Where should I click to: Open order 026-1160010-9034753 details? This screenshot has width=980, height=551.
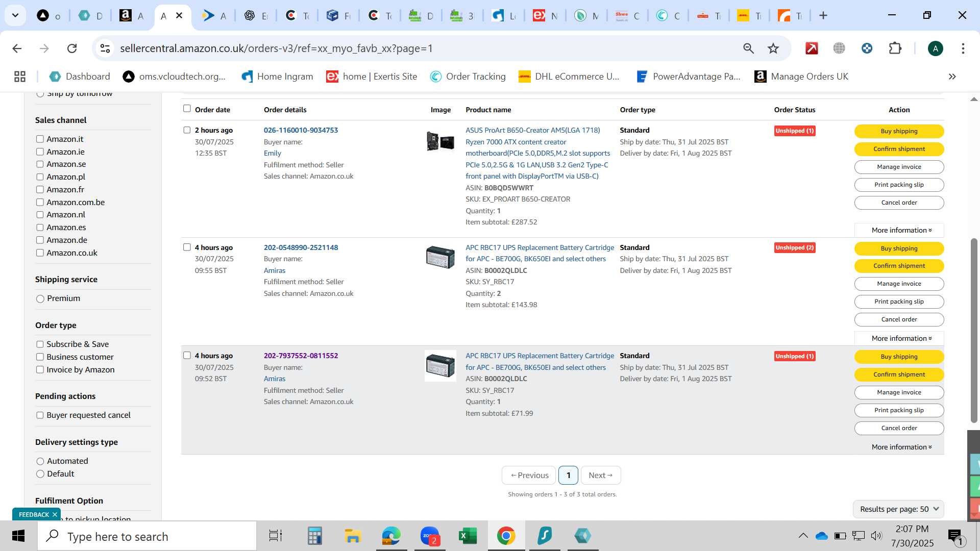301,130
